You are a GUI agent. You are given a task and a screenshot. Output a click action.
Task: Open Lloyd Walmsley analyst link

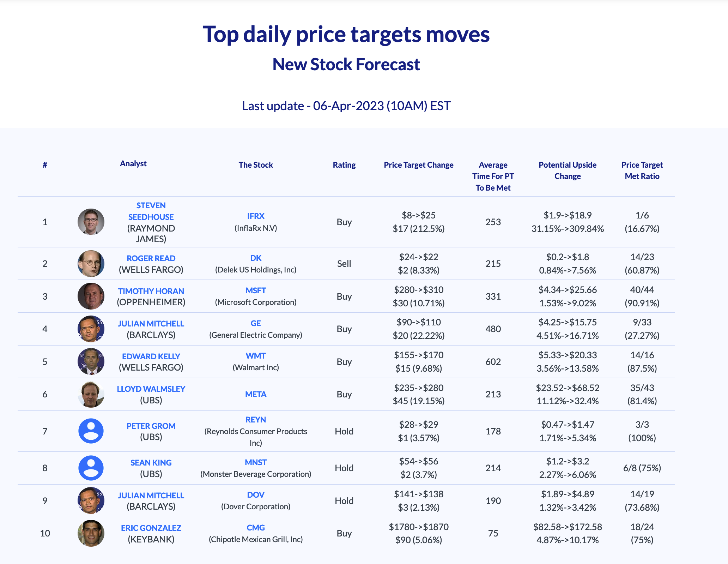(x=151, y=389)
